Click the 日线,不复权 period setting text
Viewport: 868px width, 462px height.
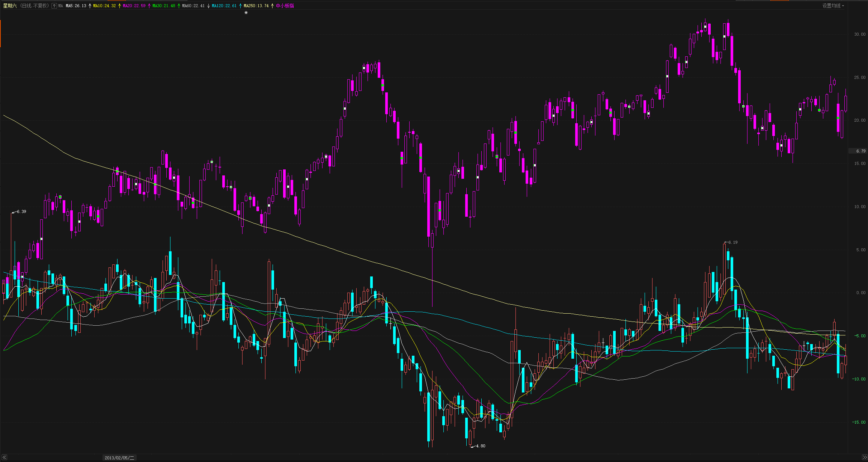[35, 6]
